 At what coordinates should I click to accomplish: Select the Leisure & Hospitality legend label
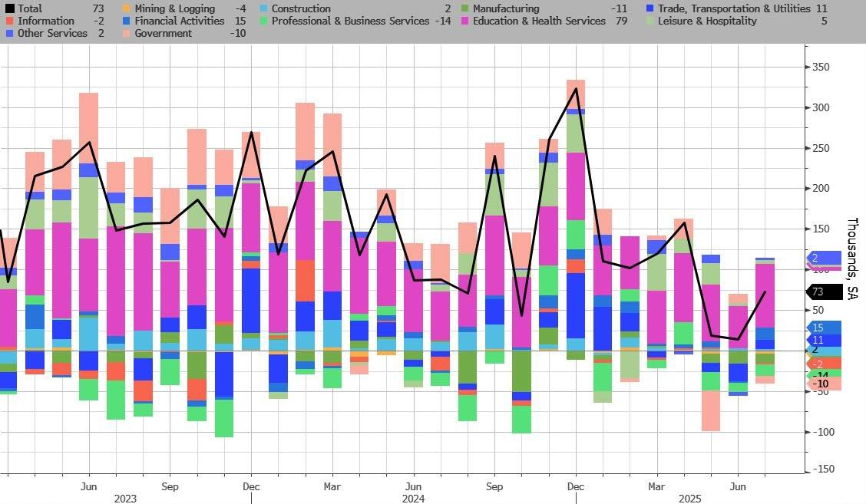click(x=708, y=21)
